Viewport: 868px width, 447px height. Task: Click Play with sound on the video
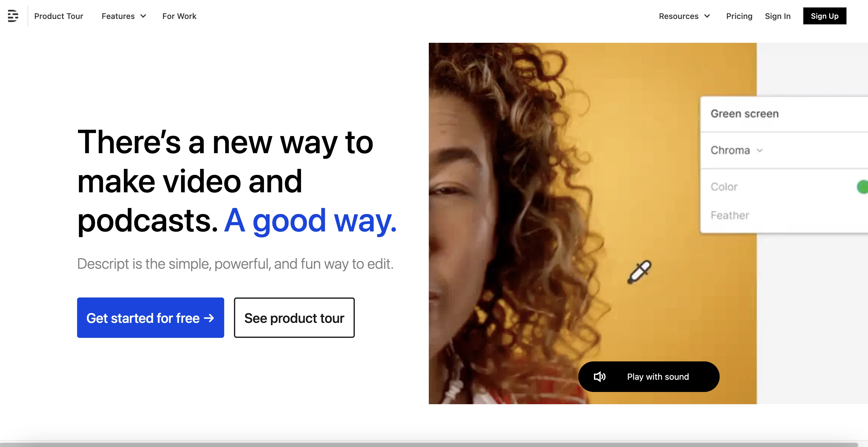point(649,377)
